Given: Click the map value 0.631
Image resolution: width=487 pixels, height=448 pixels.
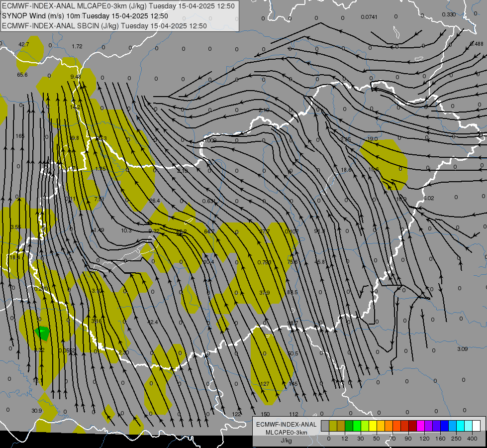Looking at the screenshot, I should click(x=209, y=201).
